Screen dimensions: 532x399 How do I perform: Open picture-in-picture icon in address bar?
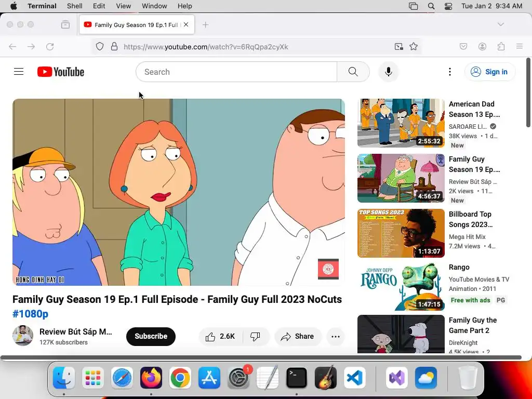pyautogui.click(x=399, y=46)
